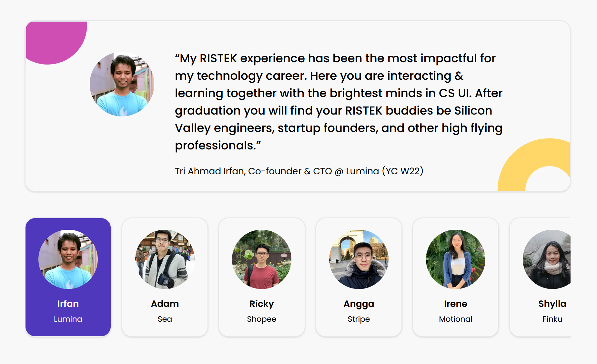Click the large Irfan photo beside the quote
This screenshot has height=364, width=597.
[x=122, y=84]
